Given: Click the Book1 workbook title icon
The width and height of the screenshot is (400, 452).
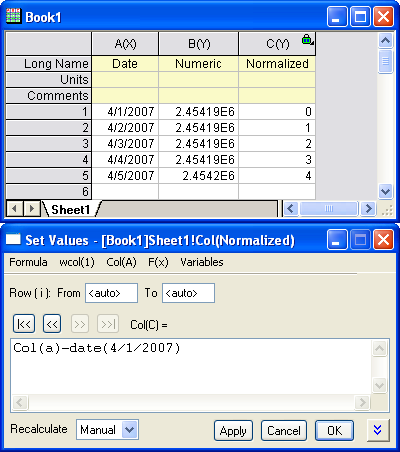Looking at the screenshot, I should pos(13,16).
